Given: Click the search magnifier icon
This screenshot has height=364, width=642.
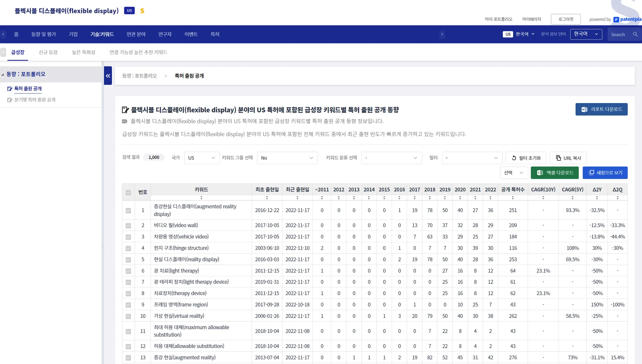Looking at the screenshot, I should [635, 34].
